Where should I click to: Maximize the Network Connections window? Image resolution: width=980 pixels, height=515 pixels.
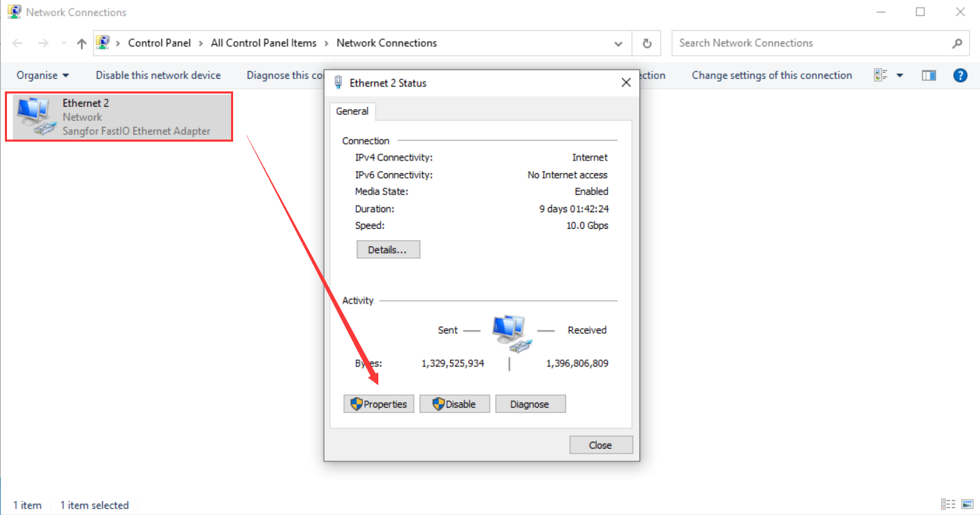[x=921, y=12]
